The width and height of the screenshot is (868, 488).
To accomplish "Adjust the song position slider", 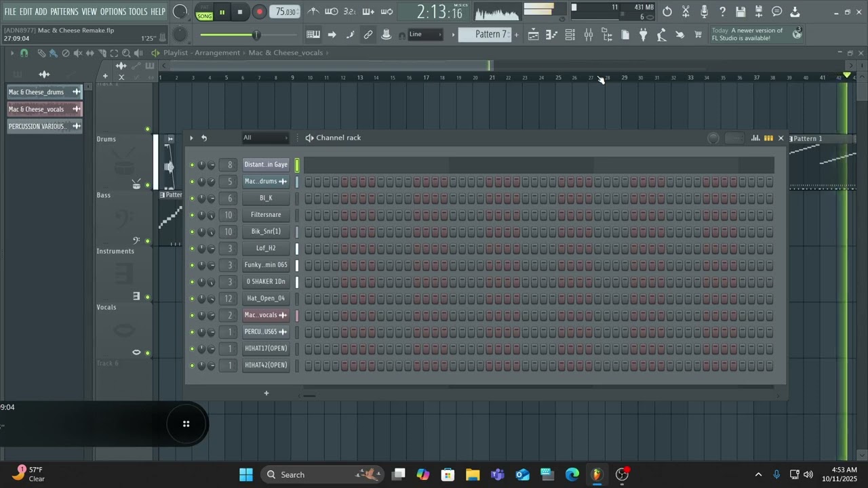I will (250, 35).
